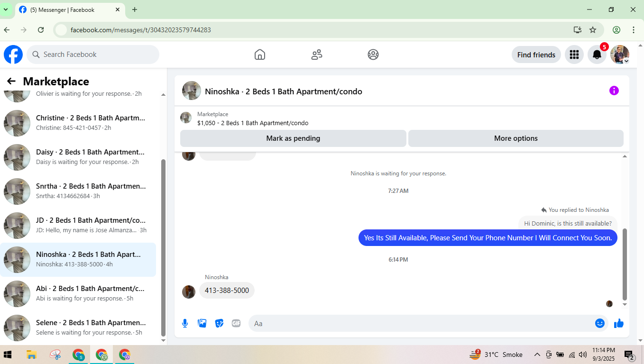Open the emoji picker

tap(600, 323)
